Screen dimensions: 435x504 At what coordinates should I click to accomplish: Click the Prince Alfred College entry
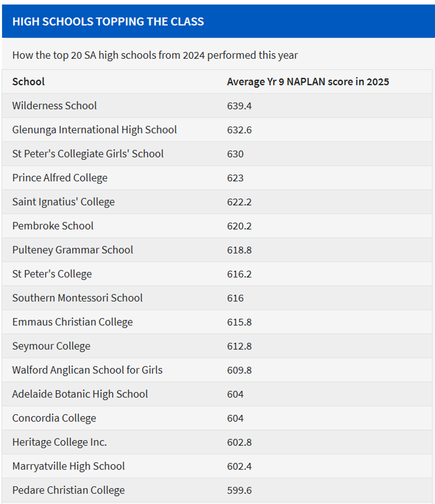click(60, 178)
